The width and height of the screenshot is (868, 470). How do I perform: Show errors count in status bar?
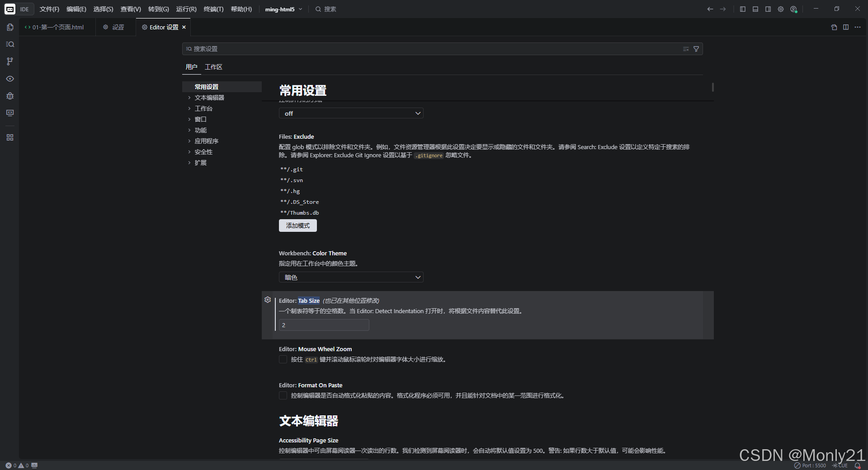pos(11,465)
